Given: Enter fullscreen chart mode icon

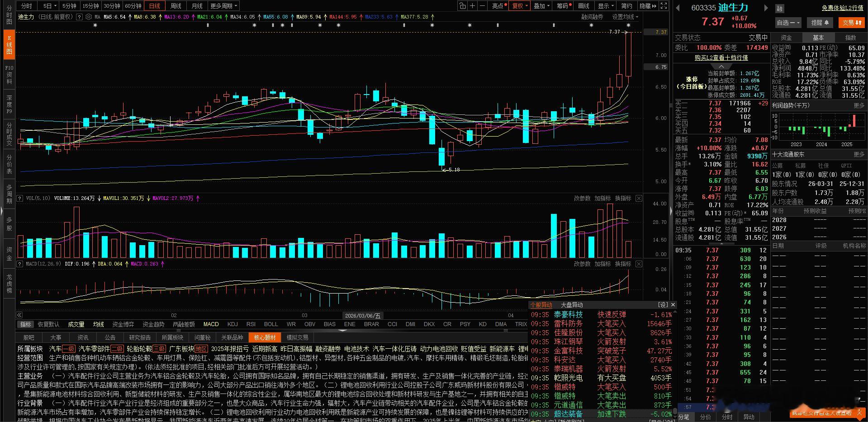Looking at the screenshot, I should point(664,6).
